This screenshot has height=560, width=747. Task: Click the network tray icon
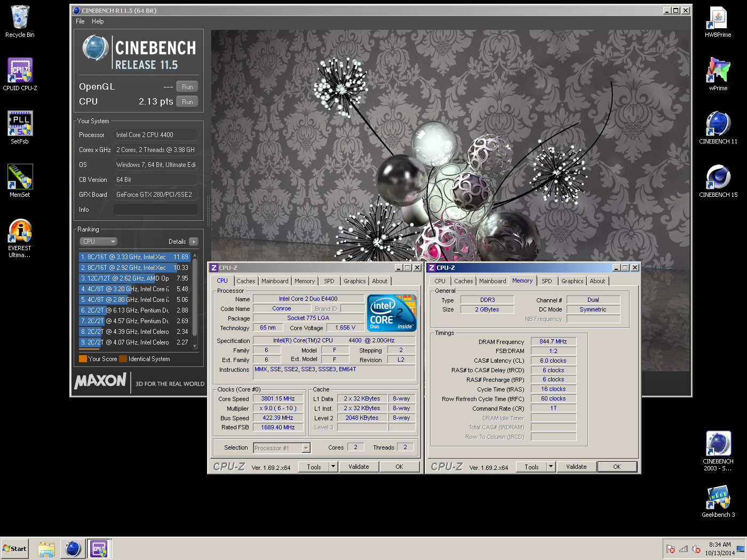[x=684, y=549]
